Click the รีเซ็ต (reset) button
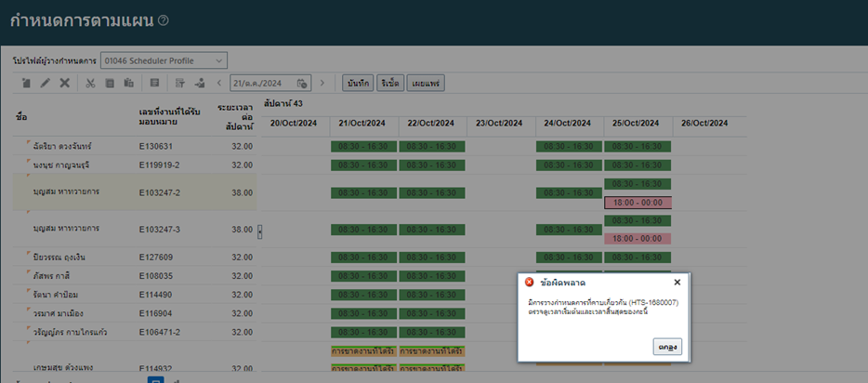The width and height of the screenshot is (868, 383). pyautogui.click(x=390, y=84)
